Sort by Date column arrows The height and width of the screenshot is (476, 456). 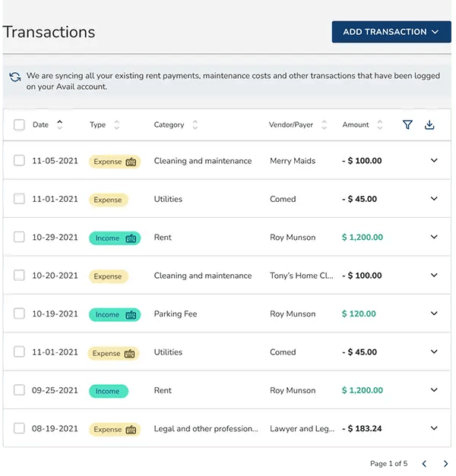(x=60, y=125)
